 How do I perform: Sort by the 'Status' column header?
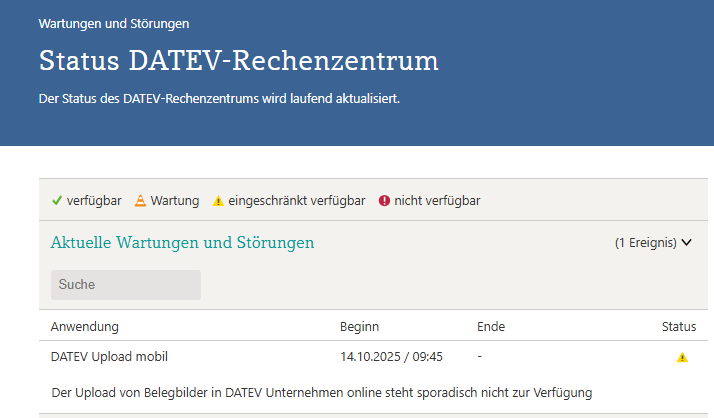[679, 327]
